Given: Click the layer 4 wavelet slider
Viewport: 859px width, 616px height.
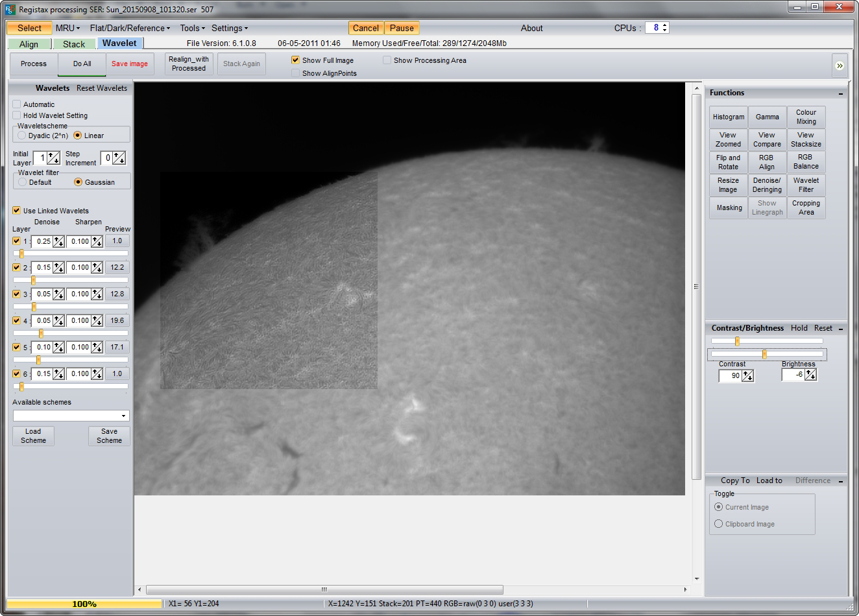Looking at the screenshot, I should click(x=71, y=333).
